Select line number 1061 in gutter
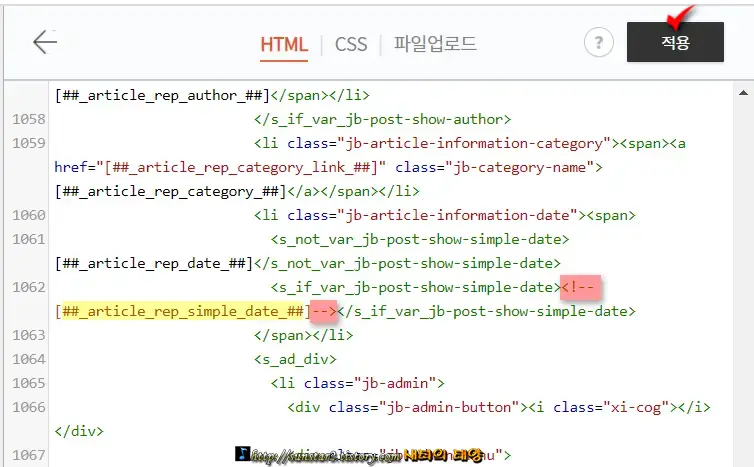This screenshot has width=754, height=467. (x=29, y=240)
